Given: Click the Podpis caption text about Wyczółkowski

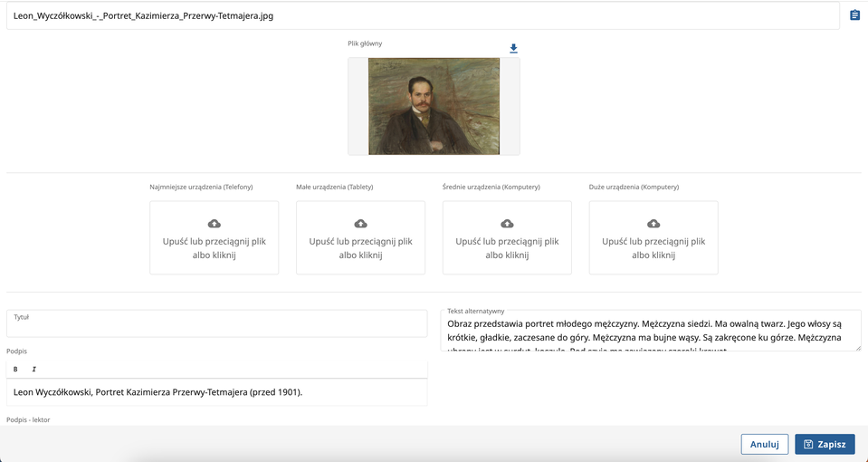Looking at the screenshot, I should (158, 392).
